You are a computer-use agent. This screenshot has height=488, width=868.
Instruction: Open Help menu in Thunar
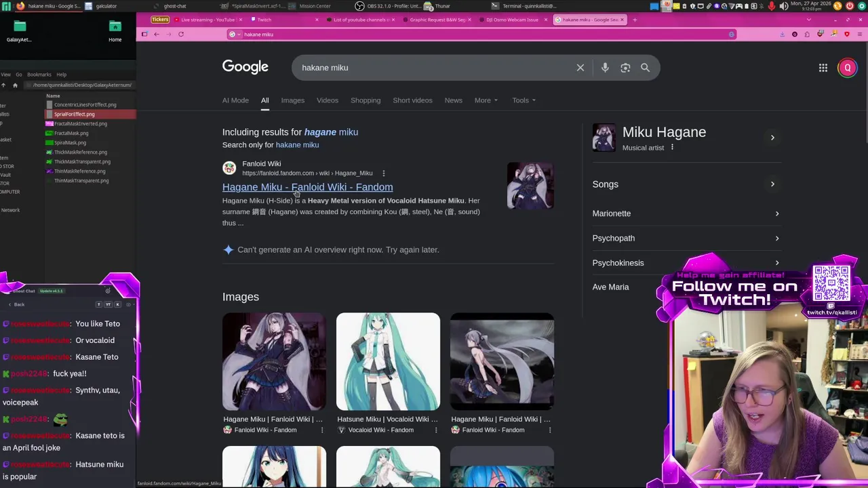(x=61, y=75)
